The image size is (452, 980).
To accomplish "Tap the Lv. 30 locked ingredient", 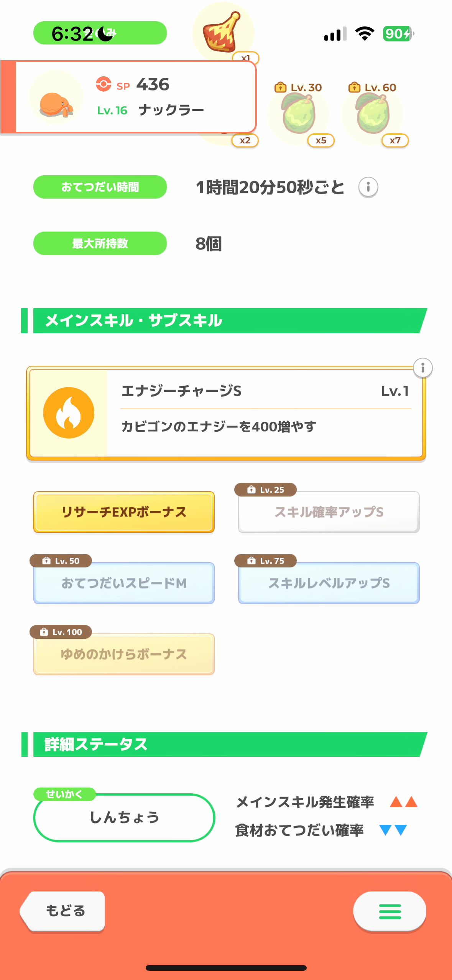I will coord(298,114).
